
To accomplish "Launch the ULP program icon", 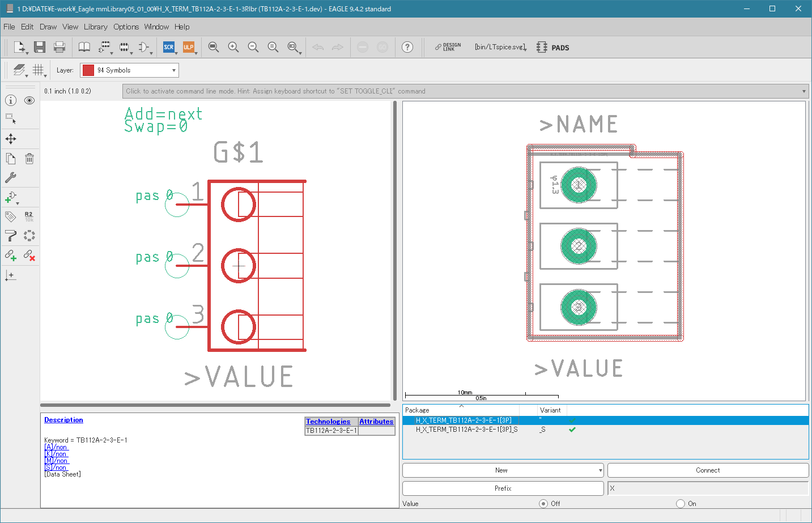I will pyautogui.click(x=189, y=47).
